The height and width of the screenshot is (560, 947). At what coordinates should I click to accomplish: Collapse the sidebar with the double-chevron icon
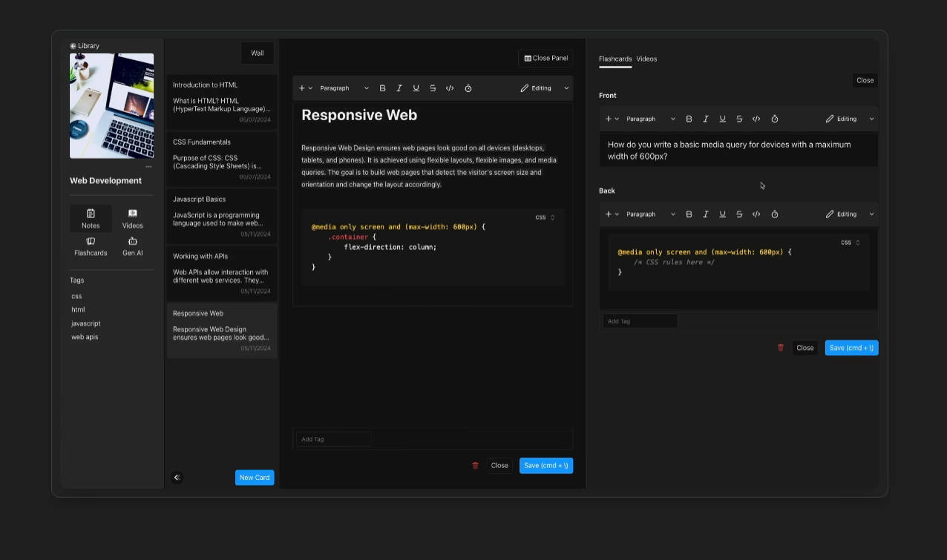coord(177,478)
